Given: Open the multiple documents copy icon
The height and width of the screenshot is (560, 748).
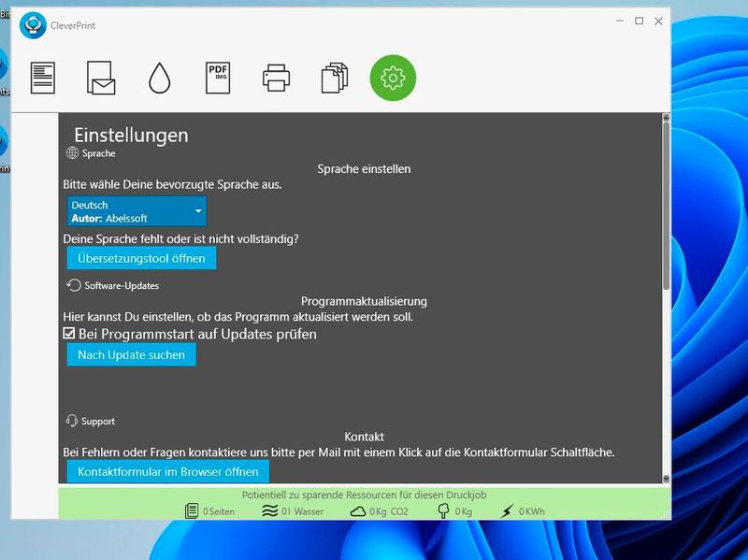Looking at the screenshot, I should (334, 78).
